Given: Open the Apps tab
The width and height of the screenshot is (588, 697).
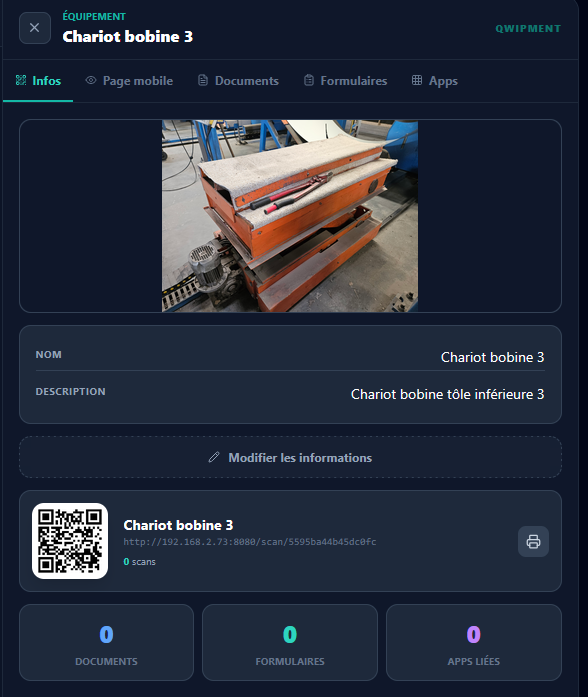Looking at the screenshot, I should pos(435,80).
